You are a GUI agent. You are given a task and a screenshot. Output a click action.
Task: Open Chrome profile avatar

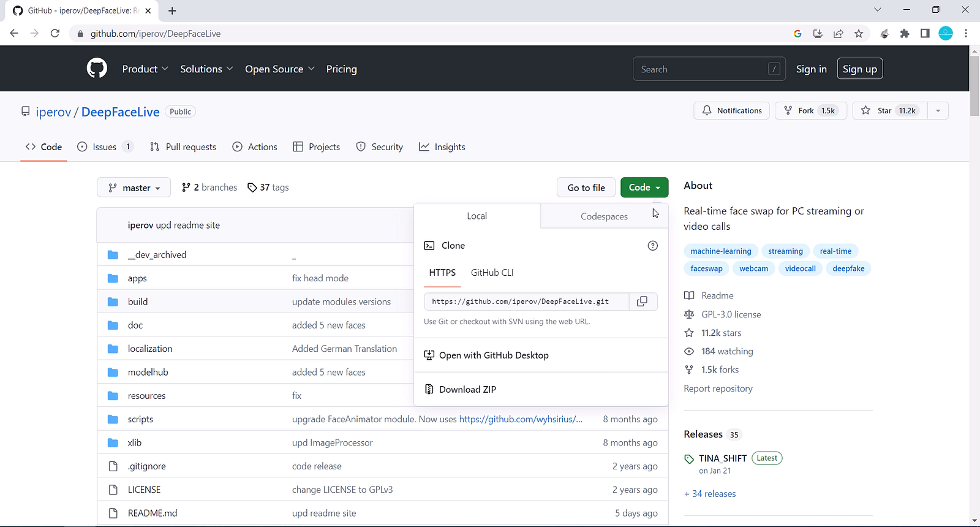[x=946, y=34]
